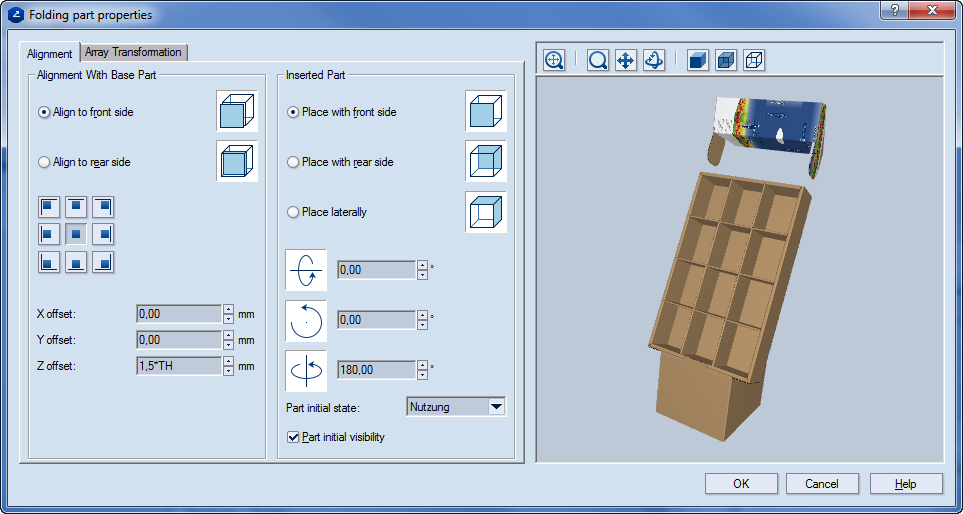The image size is (963, 514).
Task: Select the 3D rotate view tool
Action: [653, 60]
